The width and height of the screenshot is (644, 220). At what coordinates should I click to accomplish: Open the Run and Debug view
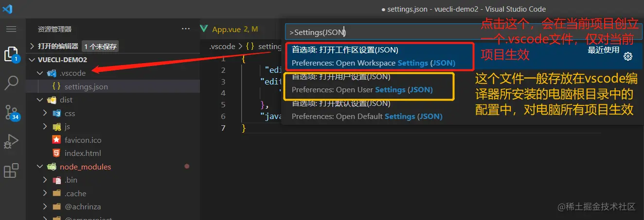11,142
